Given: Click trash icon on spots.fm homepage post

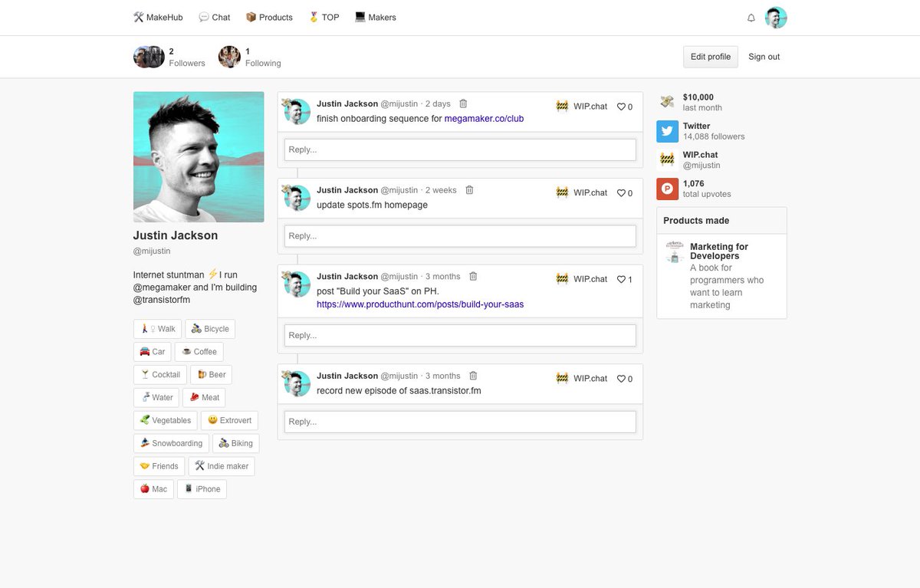Looking at the screenshot, I should [469, 190].
